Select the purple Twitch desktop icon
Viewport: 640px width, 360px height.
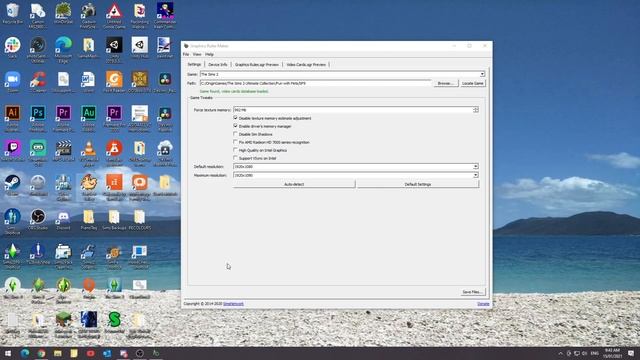[x=12, y=151]
